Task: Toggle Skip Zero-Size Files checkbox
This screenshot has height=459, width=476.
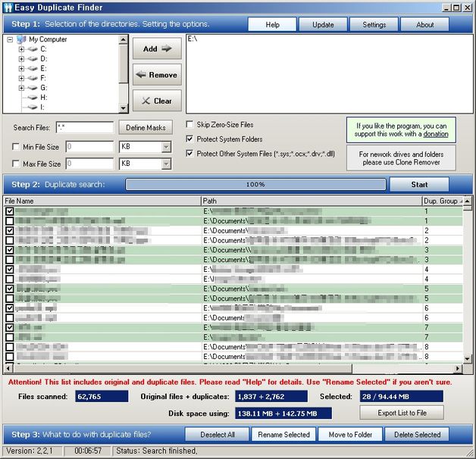Action: pos(189,124)
